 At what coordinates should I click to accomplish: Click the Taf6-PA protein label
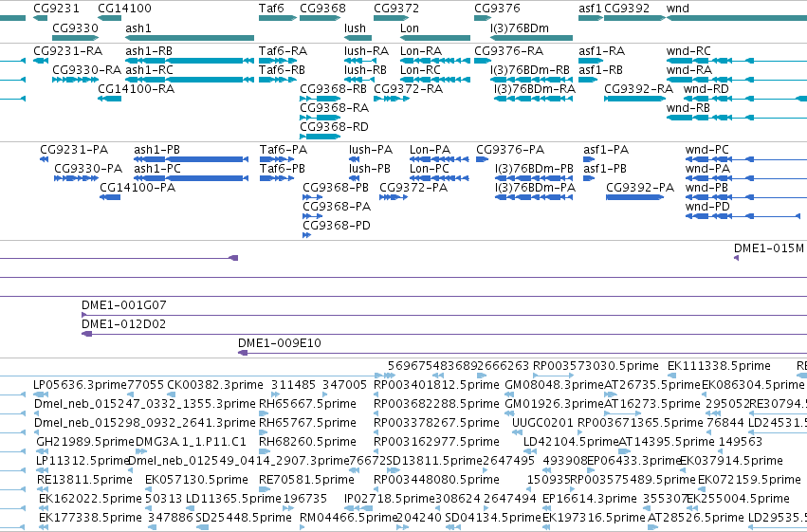point(284,150)
